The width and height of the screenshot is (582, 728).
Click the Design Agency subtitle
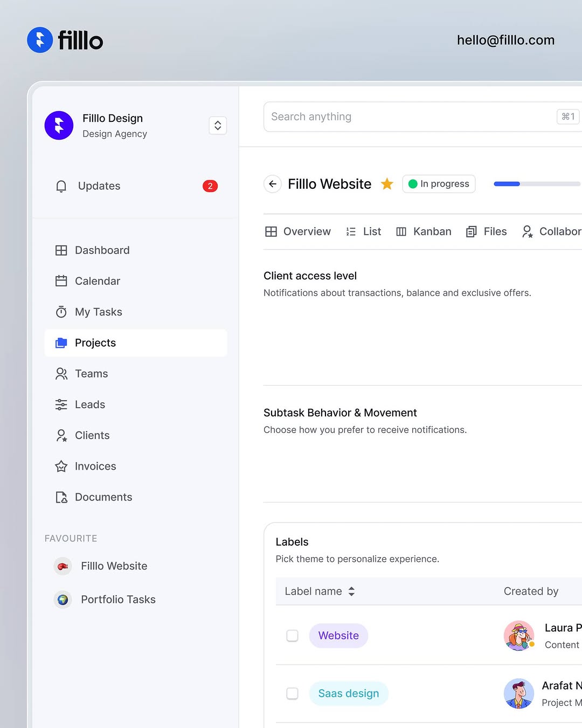point(115,134)
